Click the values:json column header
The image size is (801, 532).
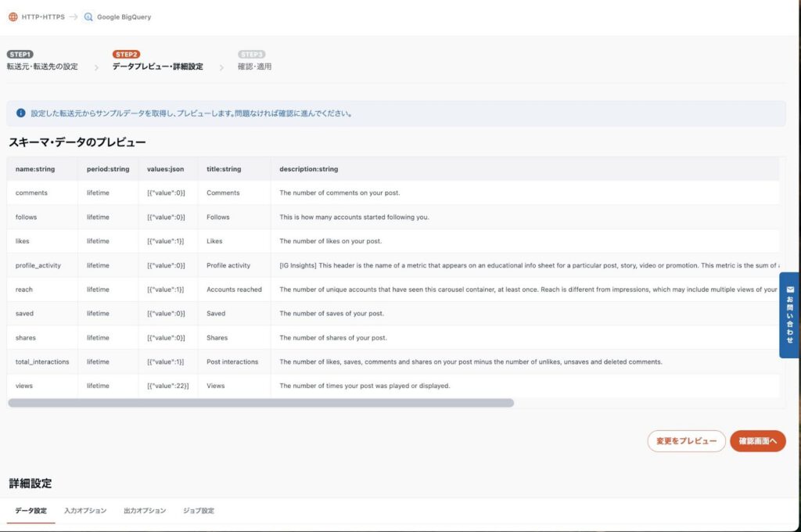166,169
